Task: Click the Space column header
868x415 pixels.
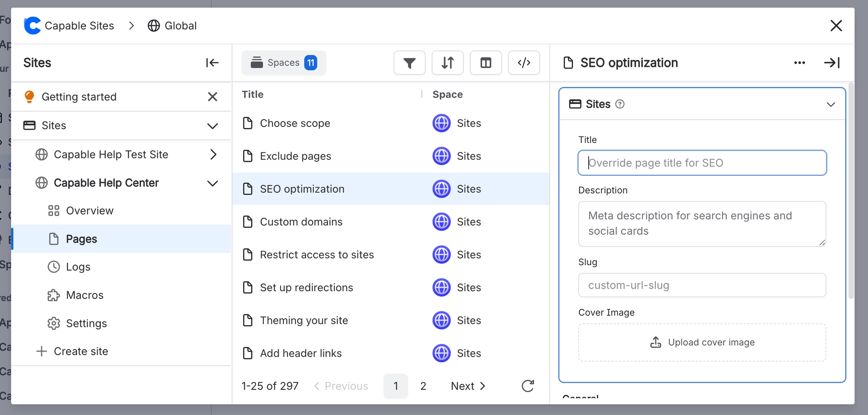Action: click(x=448, y=94)
